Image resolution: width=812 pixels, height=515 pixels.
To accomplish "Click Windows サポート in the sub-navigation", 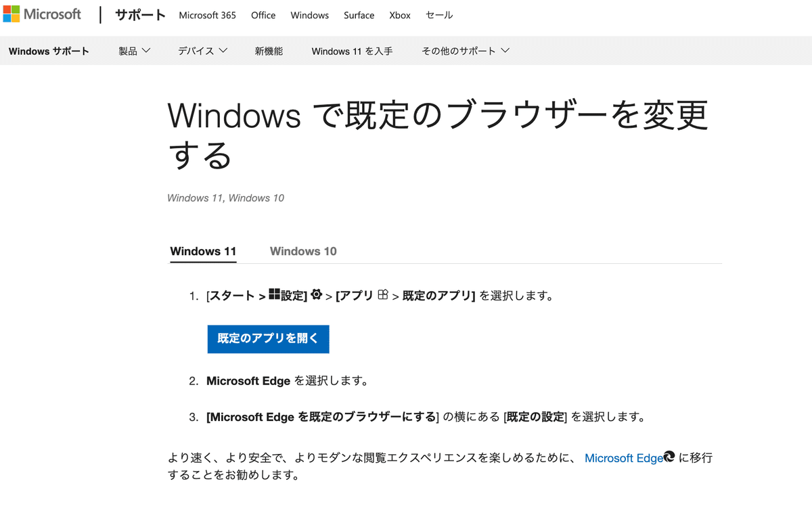I will 49,51.
